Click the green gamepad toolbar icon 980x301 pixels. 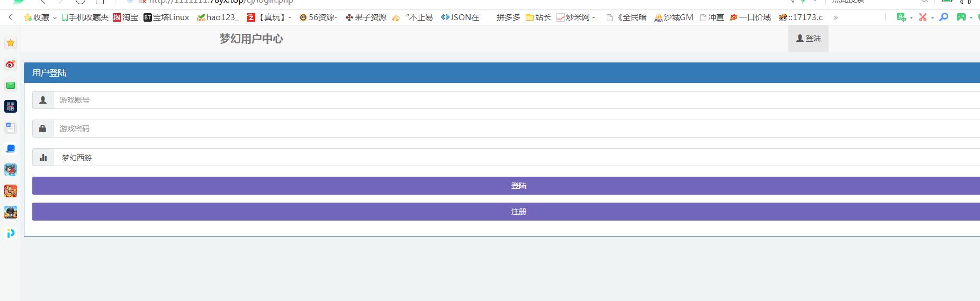click(x=961, y=17)
